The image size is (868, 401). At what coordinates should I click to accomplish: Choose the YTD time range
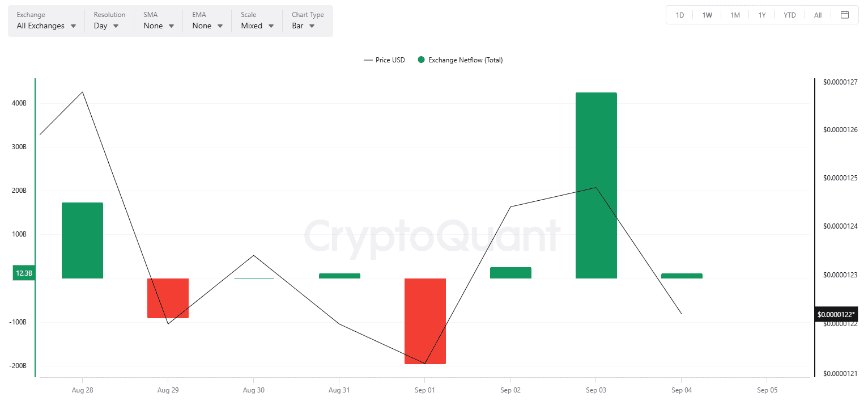pos(790,15)
